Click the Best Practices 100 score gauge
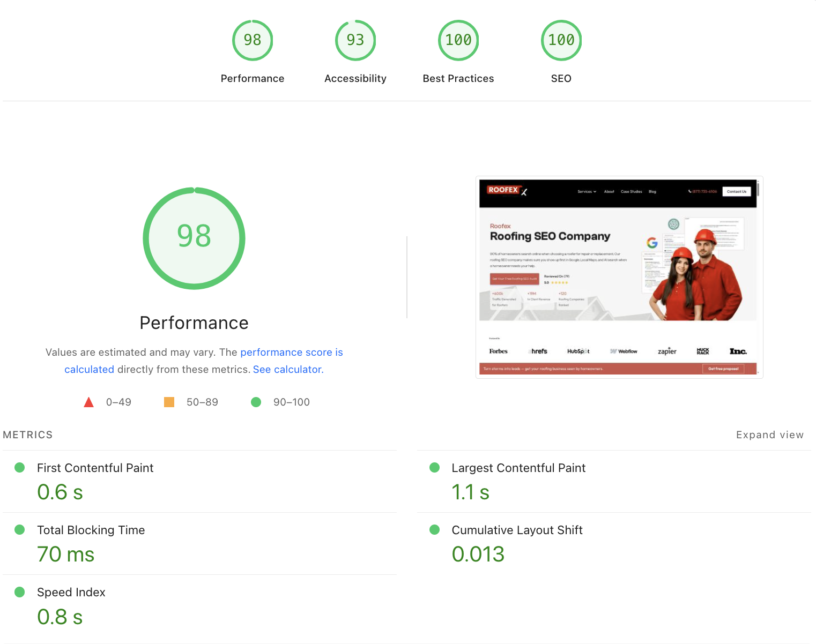 point(458,40)
